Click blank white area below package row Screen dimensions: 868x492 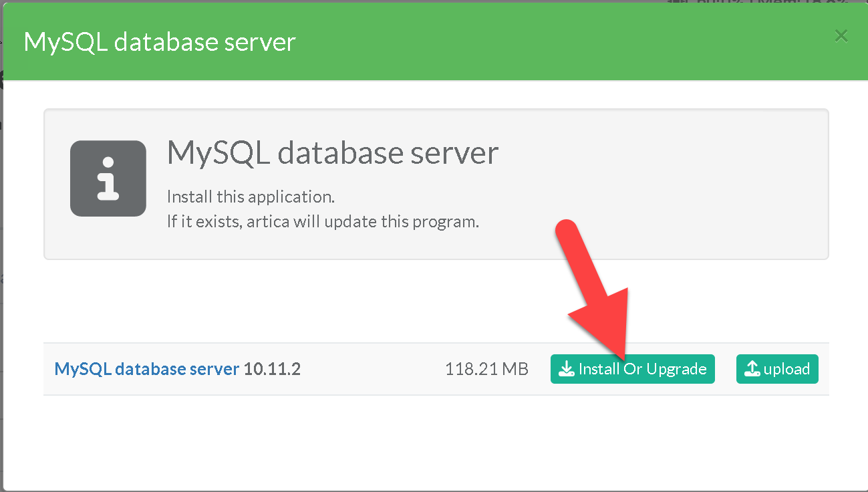(434, 441)
